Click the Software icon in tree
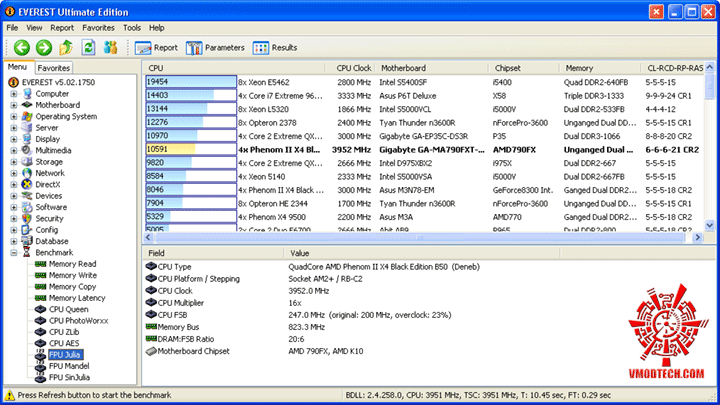 [x=27, y=207]
